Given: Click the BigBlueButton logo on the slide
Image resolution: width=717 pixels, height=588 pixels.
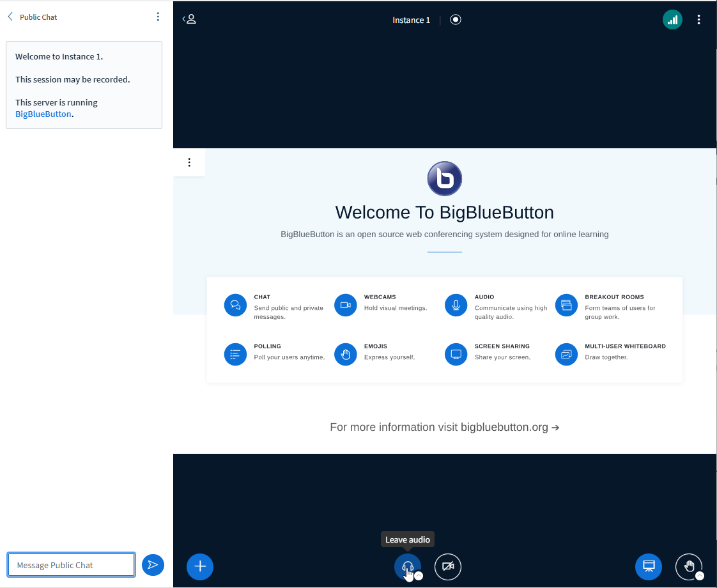Looking at the screenshot, I should point(445,178).
